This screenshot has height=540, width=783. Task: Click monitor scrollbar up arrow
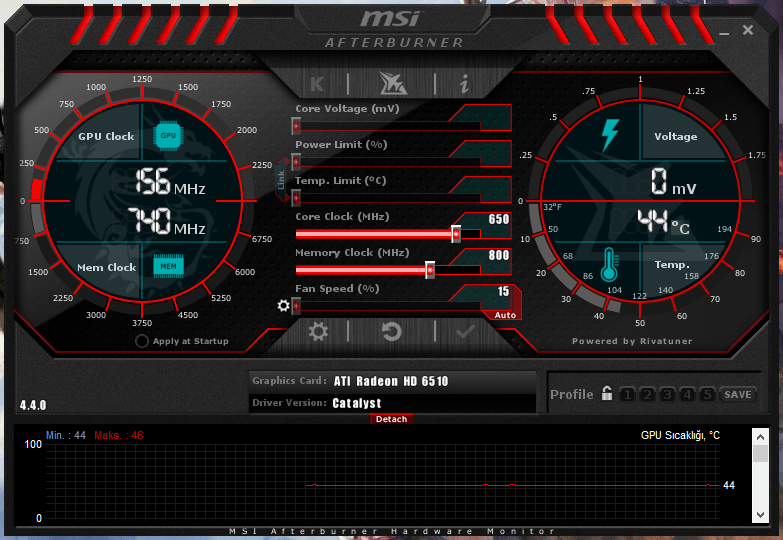pos(760,437)
